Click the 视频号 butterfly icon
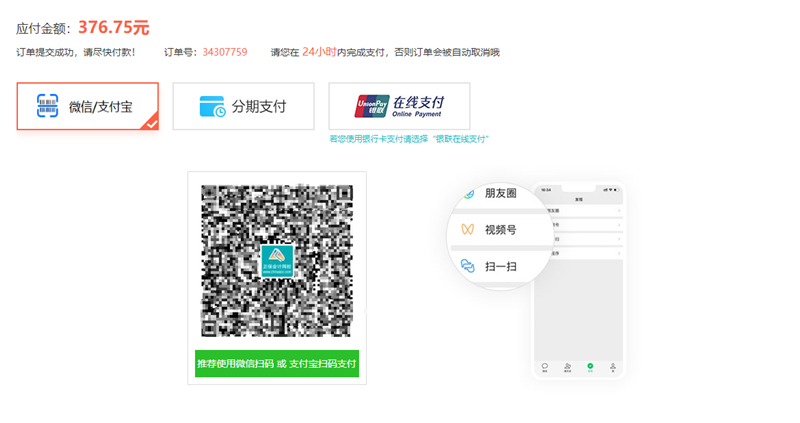Screen dimensions: 800x423 coord(467,229)
